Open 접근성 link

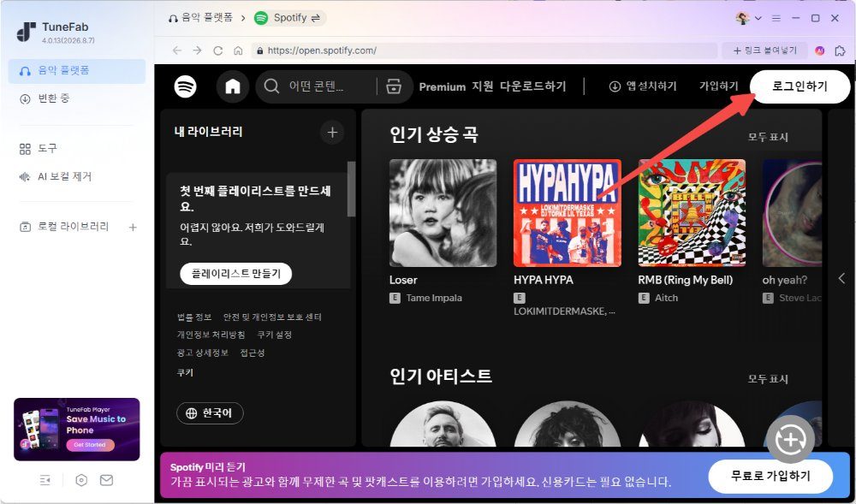253,353
